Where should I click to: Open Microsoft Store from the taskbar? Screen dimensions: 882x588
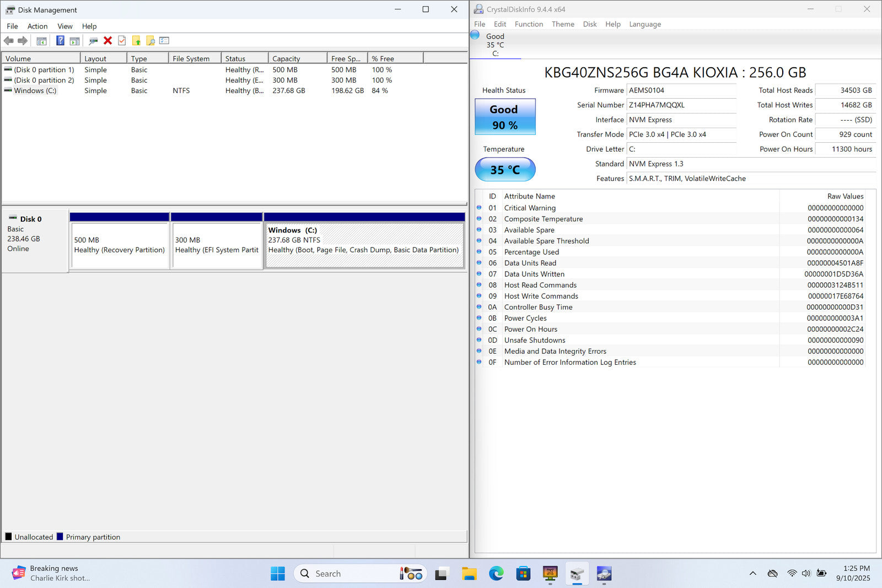click(523, 574)
